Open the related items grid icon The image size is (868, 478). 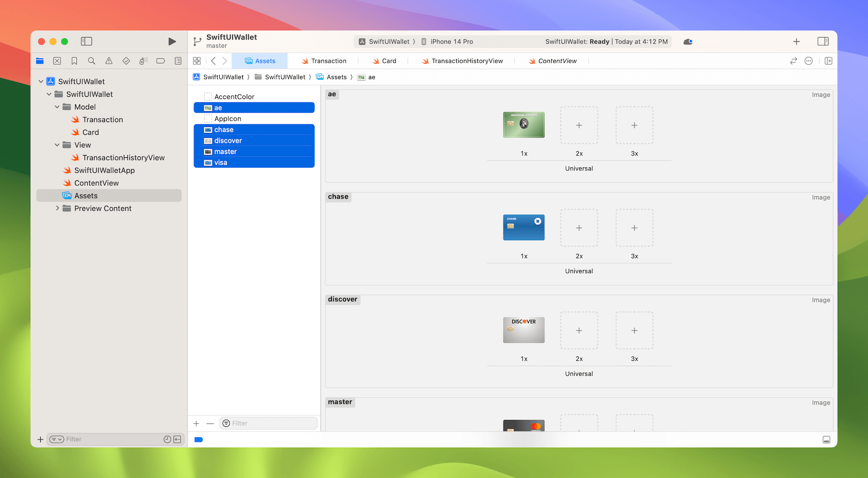pyautogui.click(x=197, y=61)
